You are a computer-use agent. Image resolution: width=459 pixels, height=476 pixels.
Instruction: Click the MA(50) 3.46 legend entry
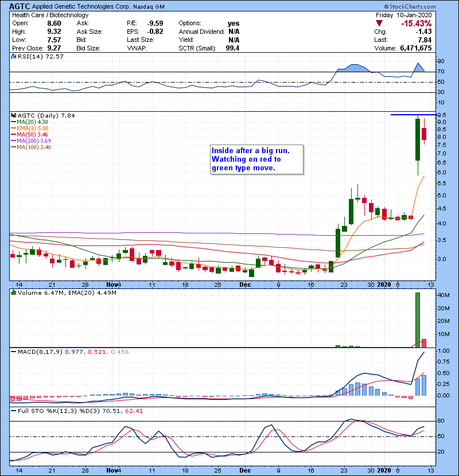(29, 134)
